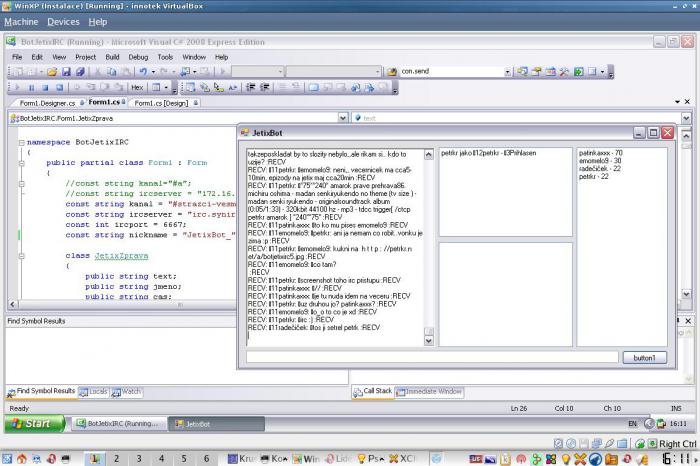Viewport: 700px width, 466px height.
Task: Open the Toolbox icon
Action: (x=564, y=71)
